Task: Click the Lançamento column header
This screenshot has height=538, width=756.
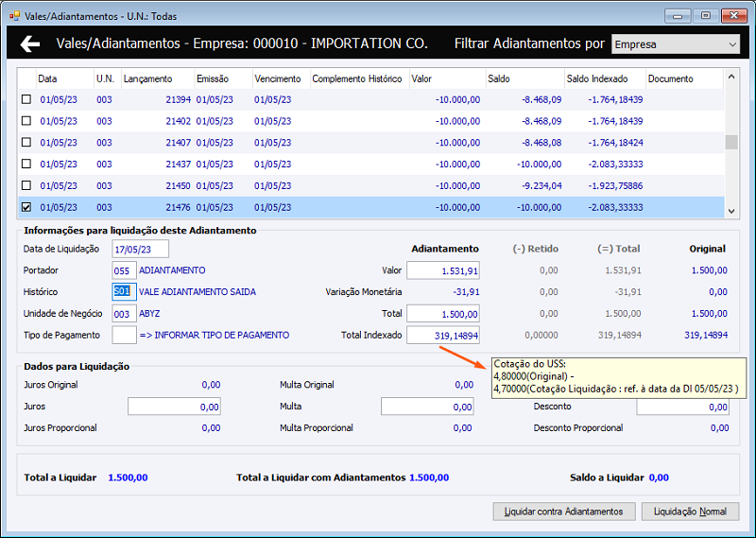Action: pyautogui.click(x=157, y=78)
